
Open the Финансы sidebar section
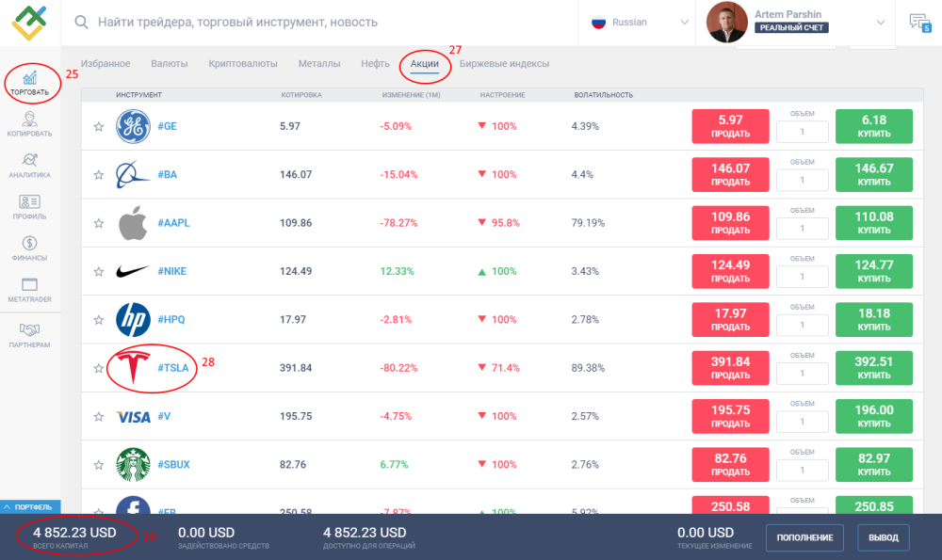(29, 248)
